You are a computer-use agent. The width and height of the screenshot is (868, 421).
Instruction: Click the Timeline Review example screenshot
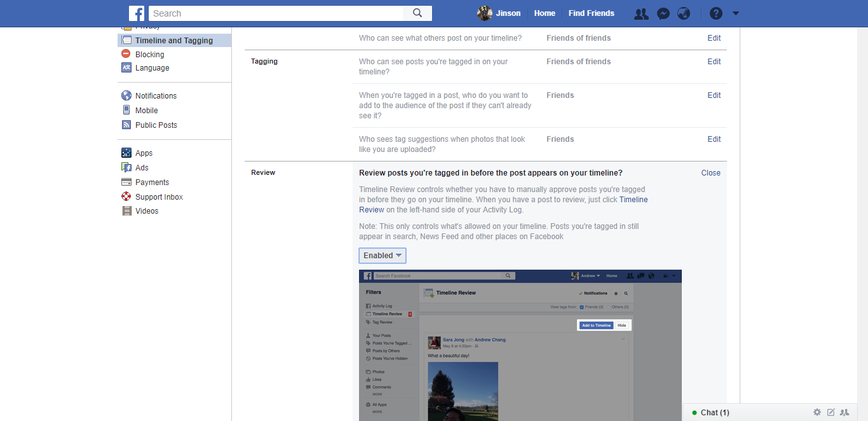520,345
